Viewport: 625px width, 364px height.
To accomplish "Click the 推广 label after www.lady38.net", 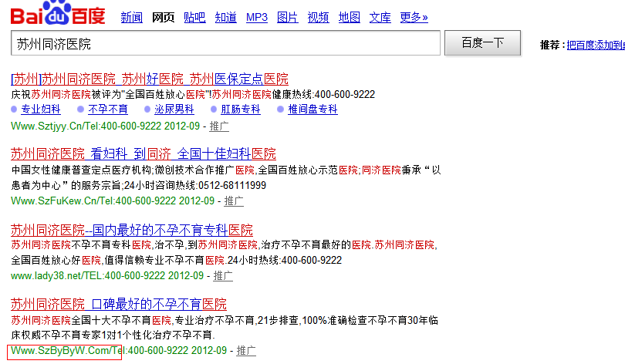I will (223, 275).
